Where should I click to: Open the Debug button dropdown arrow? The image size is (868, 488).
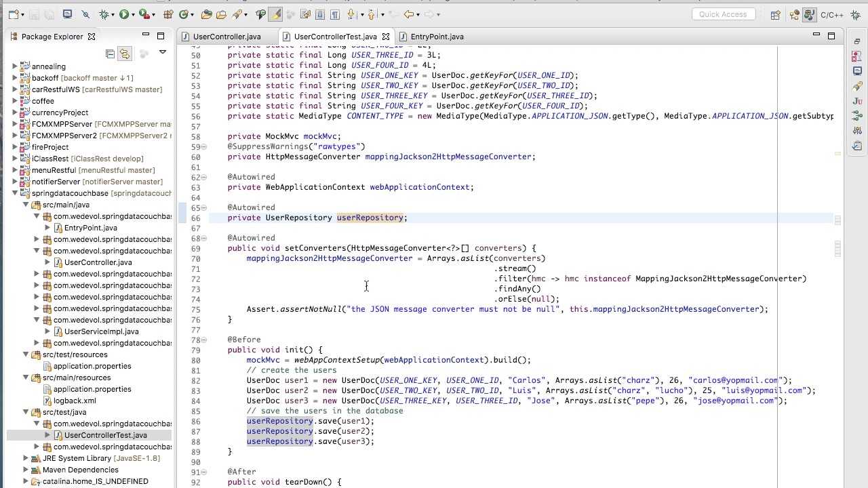pyautogui.click(x=113, y=14)
